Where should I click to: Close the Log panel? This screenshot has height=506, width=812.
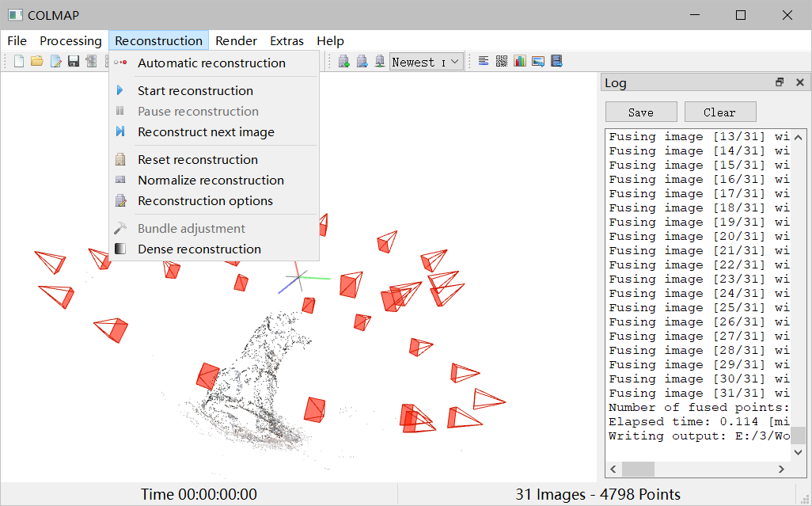click(800, 82)
